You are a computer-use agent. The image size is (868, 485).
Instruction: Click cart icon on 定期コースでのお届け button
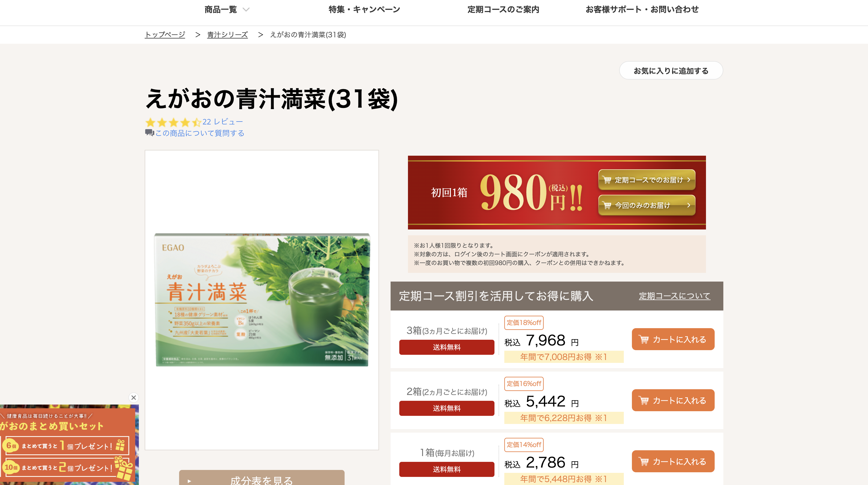[607, 180]
